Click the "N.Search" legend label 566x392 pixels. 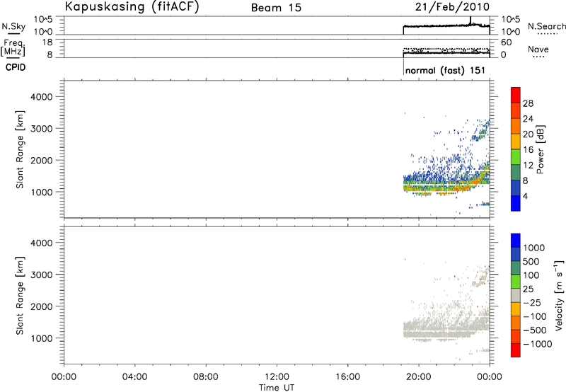point(546,26)
